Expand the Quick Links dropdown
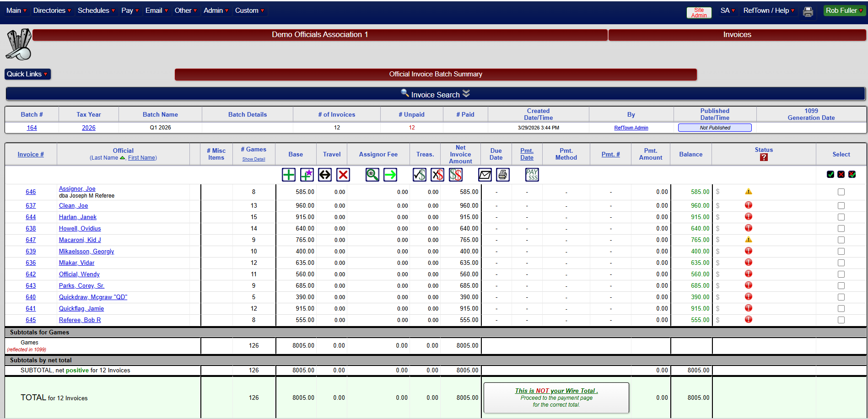The height and width of the screenshot is (419, 868). pyautogui.click(x=27, y=74)
